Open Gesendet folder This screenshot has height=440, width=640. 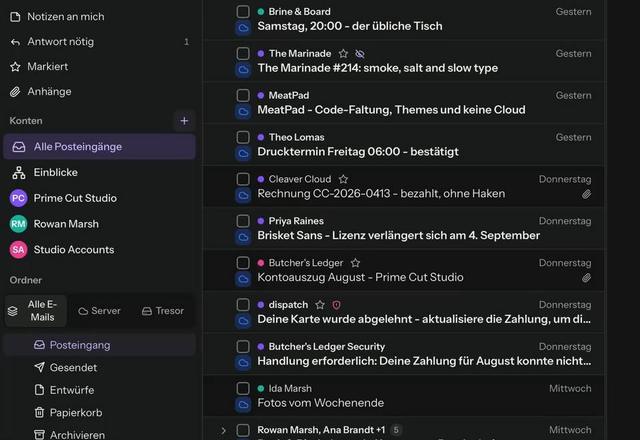point(99,367)
